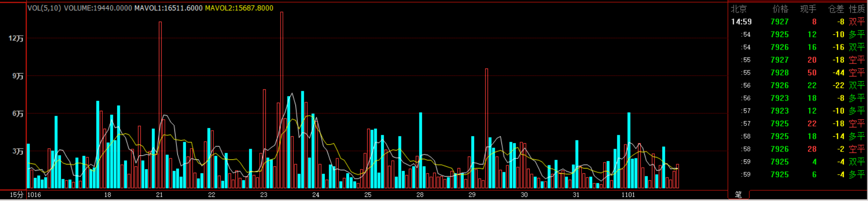The width and height of the screenshot is (868, 201).
Task: Select the 仓差 value -22
Action: 838,85
